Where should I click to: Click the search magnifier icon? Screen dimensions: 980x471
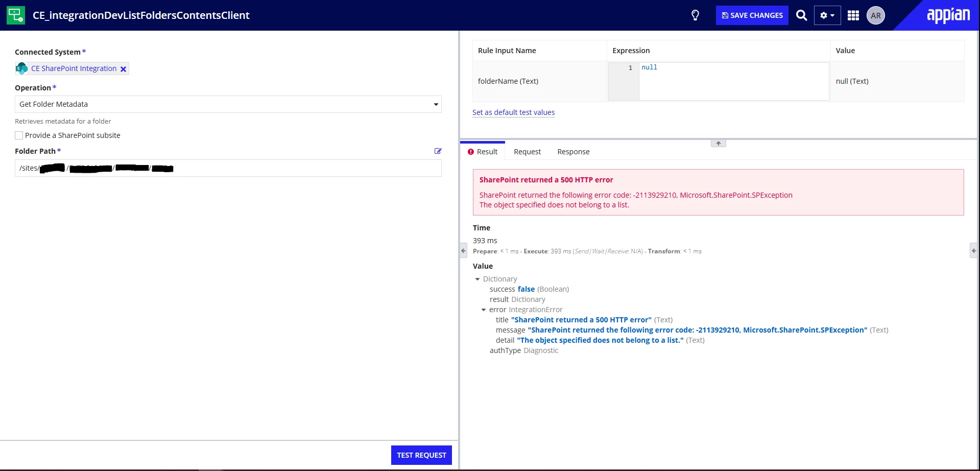click(802, 15)
